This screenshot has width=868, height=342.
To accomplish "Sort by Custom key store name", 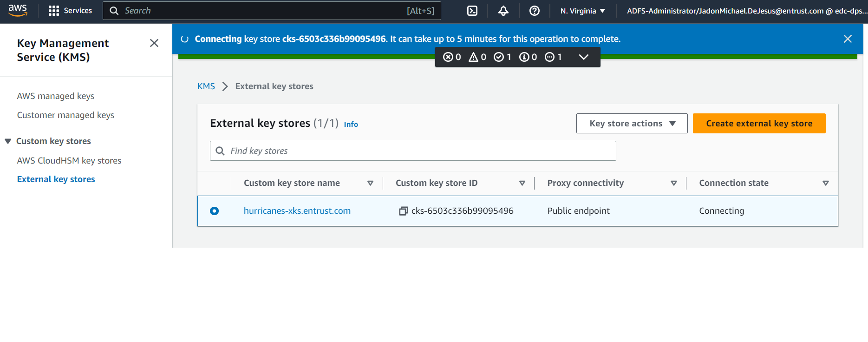I will pos(371,183).
